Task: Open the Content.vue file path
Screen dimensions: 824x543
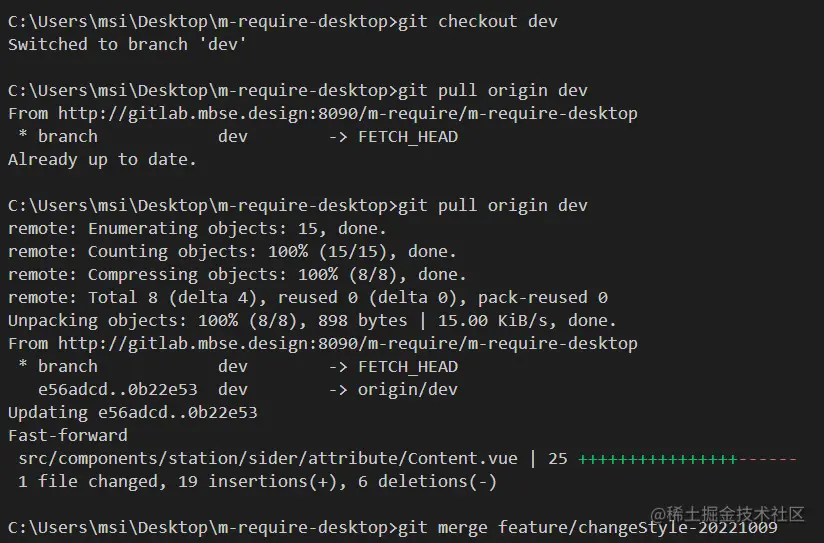Action: [x=267, y=458]
